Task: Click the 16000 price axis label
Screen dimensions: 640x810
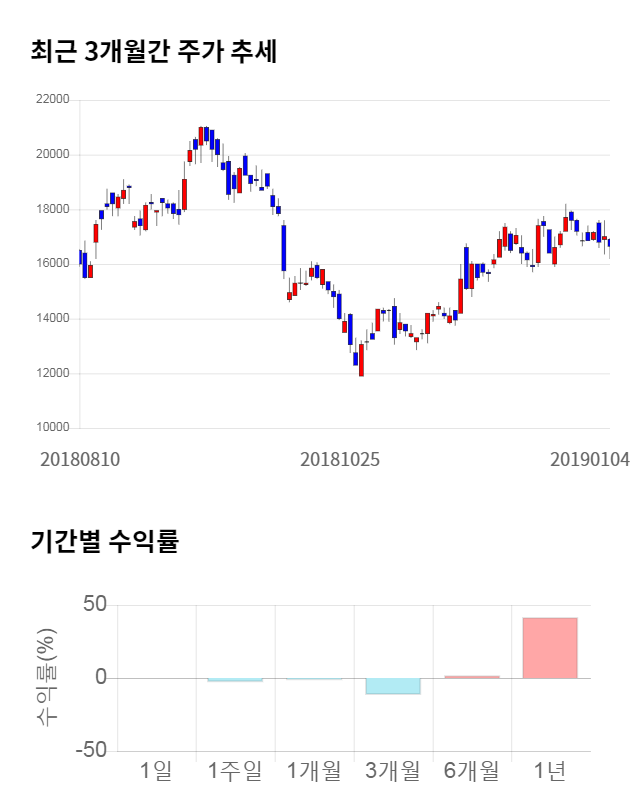Action: point(51,264)
